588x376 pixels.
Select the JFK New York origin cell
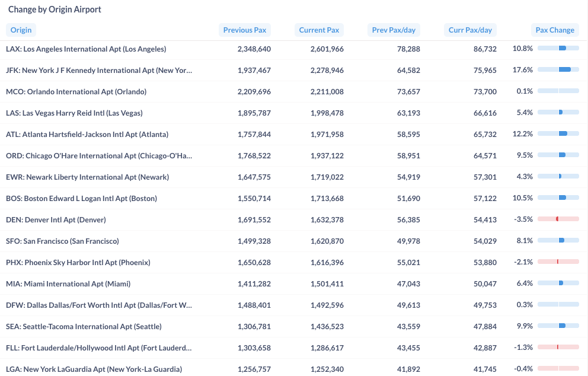99,70
